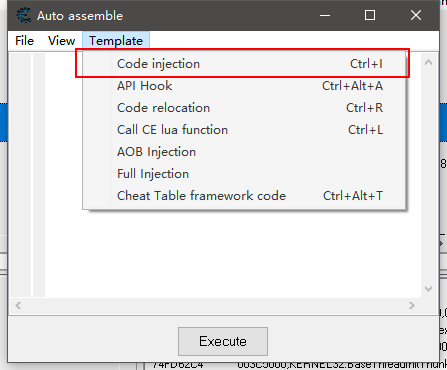Click the Cheat Engine icon in title bar

point(23,15)
